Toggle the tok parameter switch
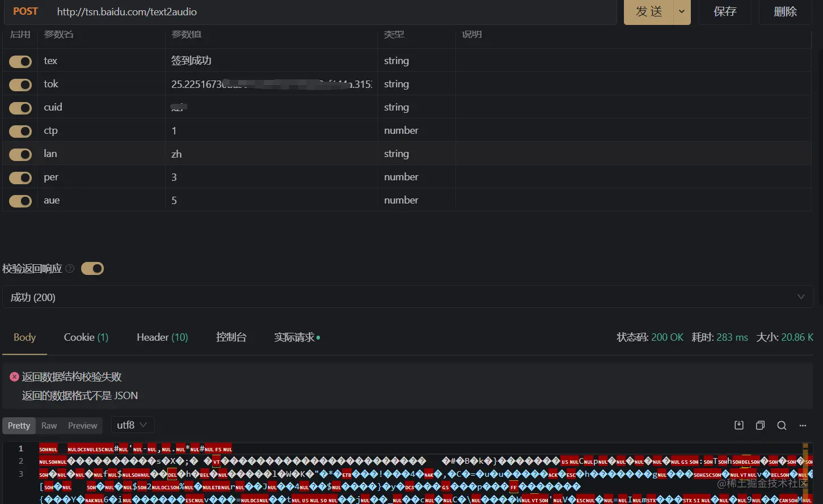823x504 pixels. pos(20,84)
